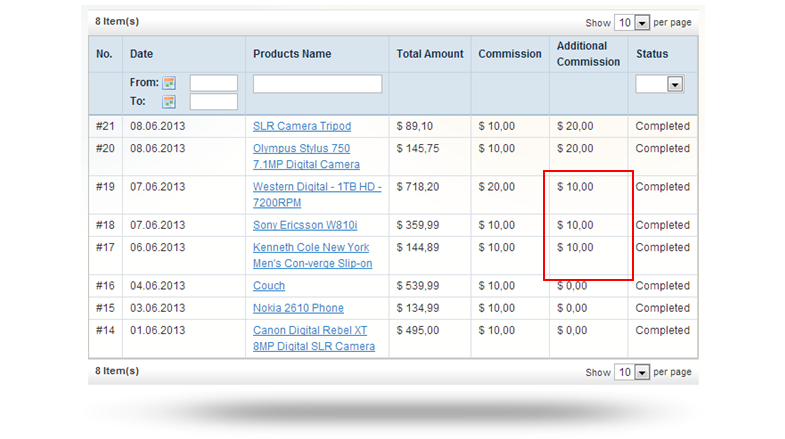Click date 03.06.2013 in order #15

pos(158,308)
